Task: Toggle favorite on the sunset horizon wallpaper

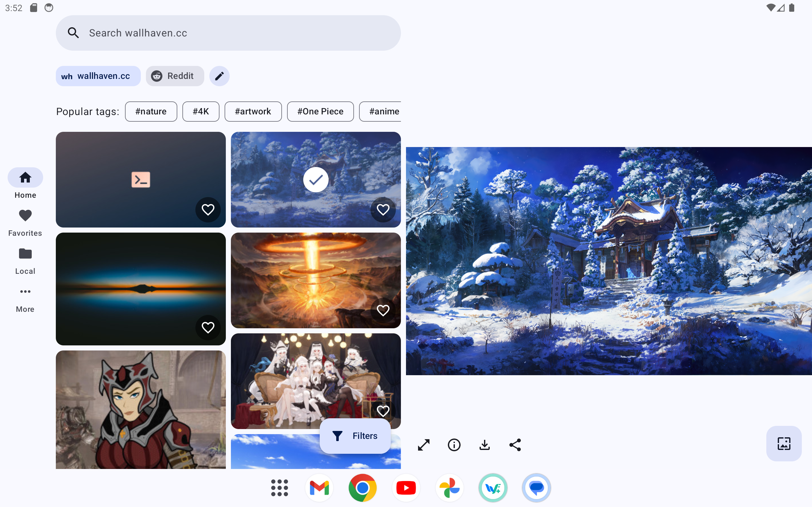Action: tap(208, 327)
